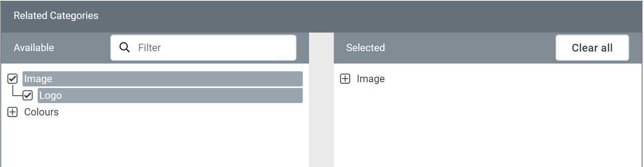The width and height of the screenshot is (644, 167).
Task: Uncheck the Image category checkbox
Action: 12,79
